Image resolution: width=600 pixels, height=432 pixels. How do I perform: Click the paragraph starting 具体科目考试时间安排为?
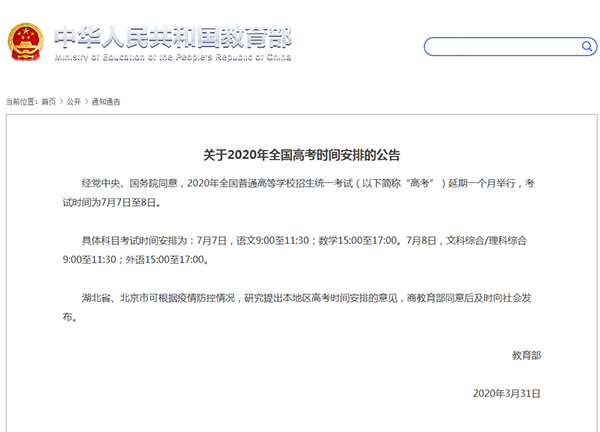pos(295,250)
